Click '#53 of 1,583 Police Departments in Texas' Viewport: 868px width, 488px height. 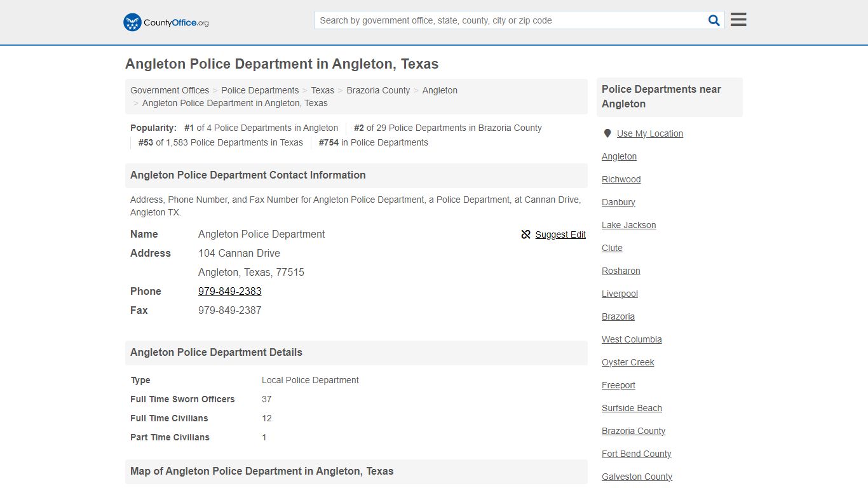[x=220, y=142]
